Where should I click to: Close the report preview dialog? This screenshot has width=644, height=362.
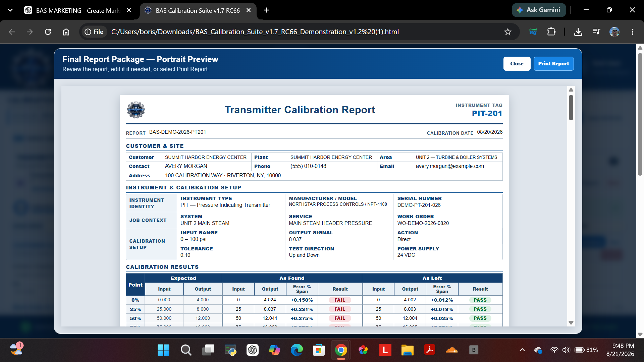click(517, 64)
